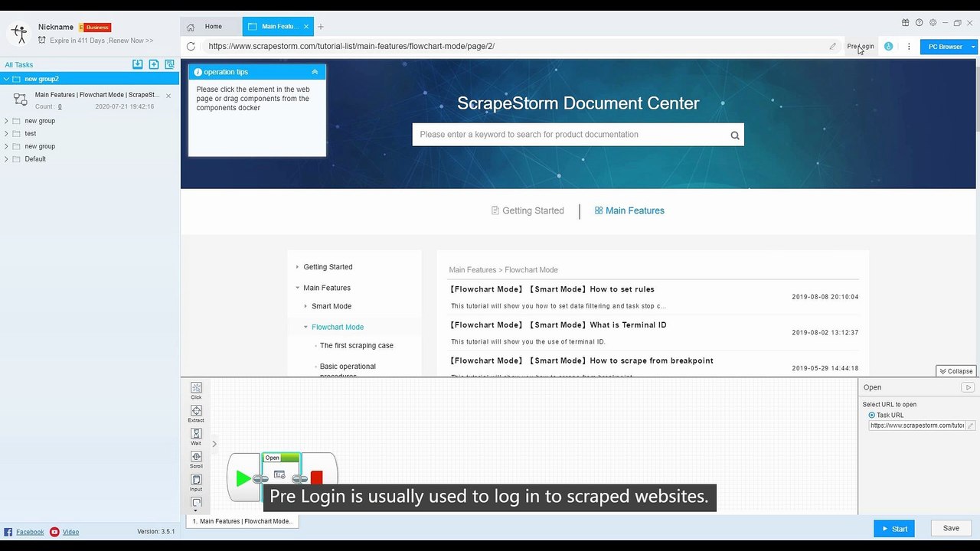Image resolution: width=980 pixels, height=551 pixels.
Task: Click the Collapse button above the Open panel
Action: click(956, 371)
